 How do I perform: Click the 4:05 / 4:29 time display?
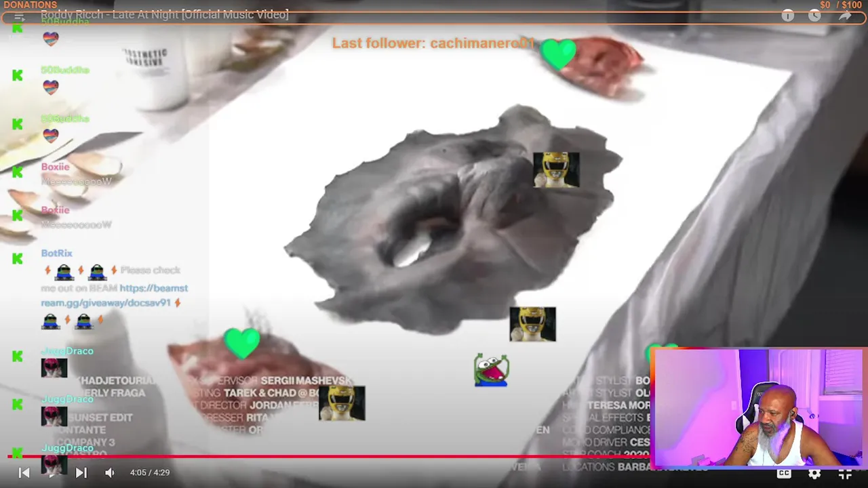click(150, 472)
